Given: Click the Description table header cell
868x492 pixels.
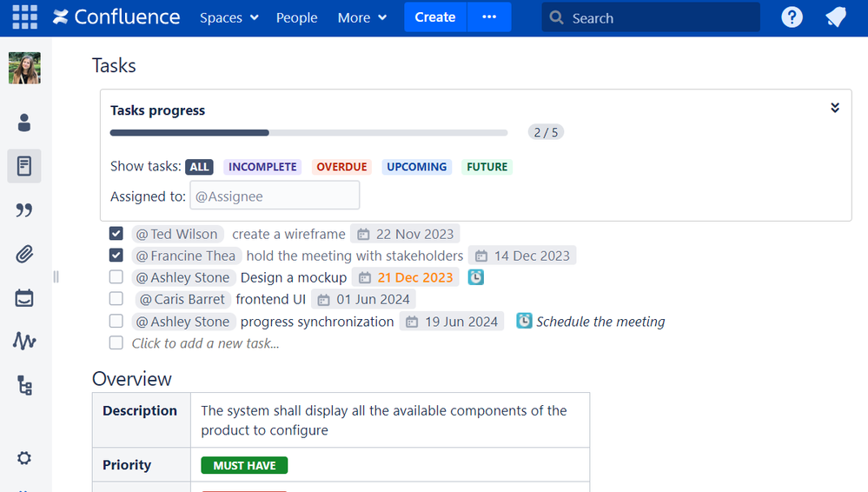Looking at the screenshot, I should point(142,420).
